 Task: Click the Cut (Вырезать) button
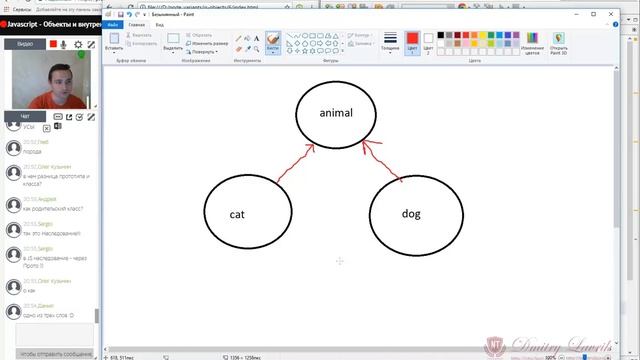pyautogui.click(x=139, y=35)
